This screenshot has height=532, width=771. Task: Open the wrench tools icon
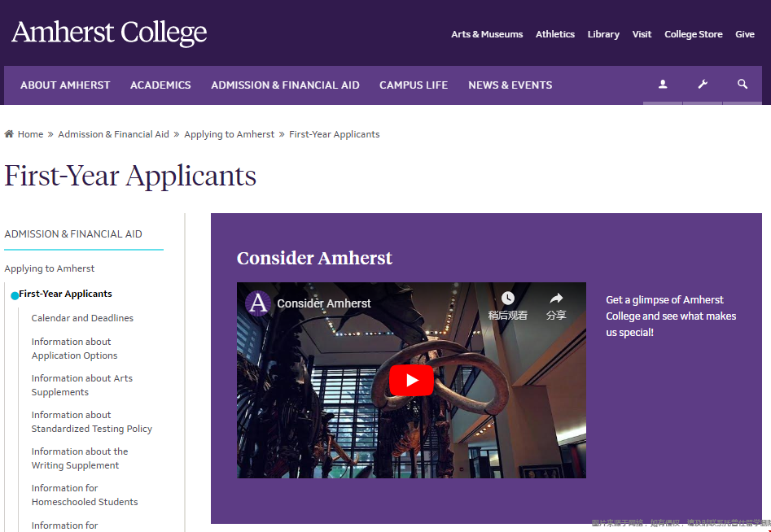tap(703, 85)
